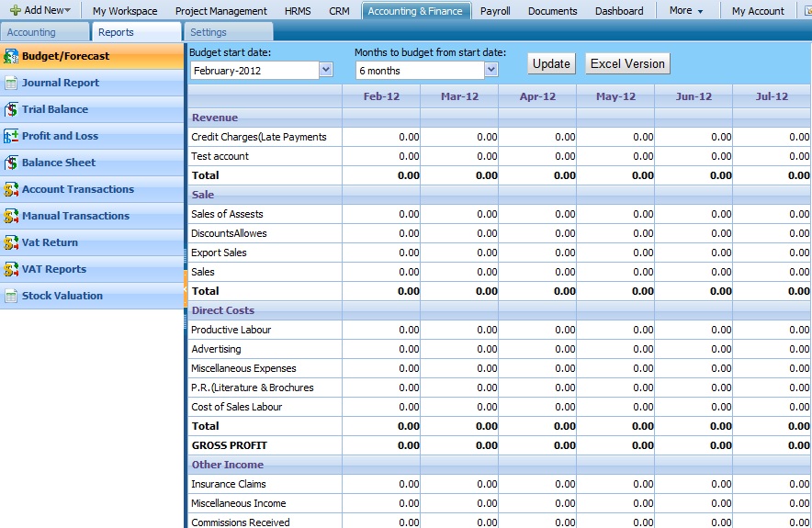Screen dimensions: 812x528
Task: Collapse the sidebar with the orange splitter handle
Action: pos(185,289)
